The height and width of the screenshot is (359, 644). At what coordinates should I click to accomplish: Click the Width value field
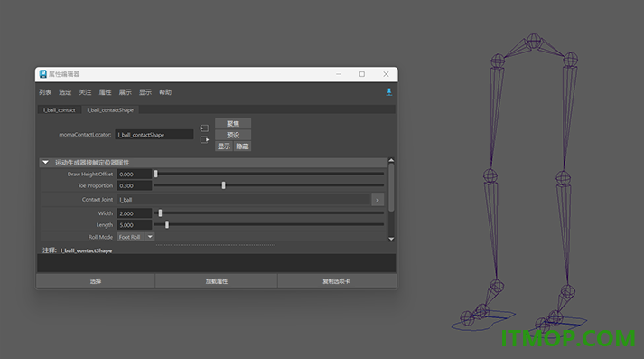pos(135,213)
